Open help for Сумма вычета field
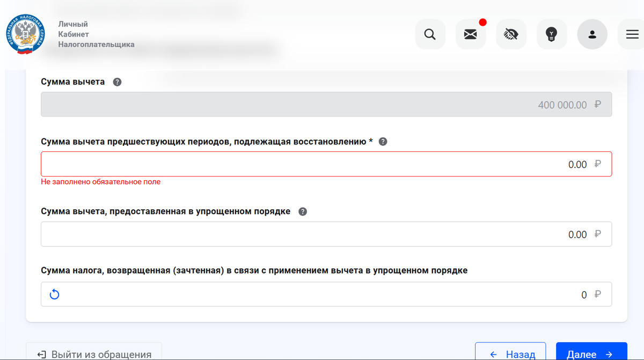644x360 pixels. click(x=117, y=82)
